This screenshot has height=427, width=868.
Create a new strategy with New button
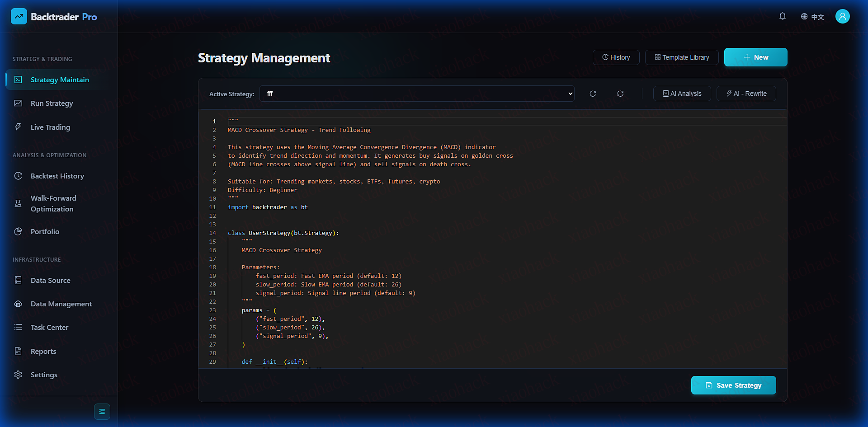pyautogui.click(x=755, y=57)
